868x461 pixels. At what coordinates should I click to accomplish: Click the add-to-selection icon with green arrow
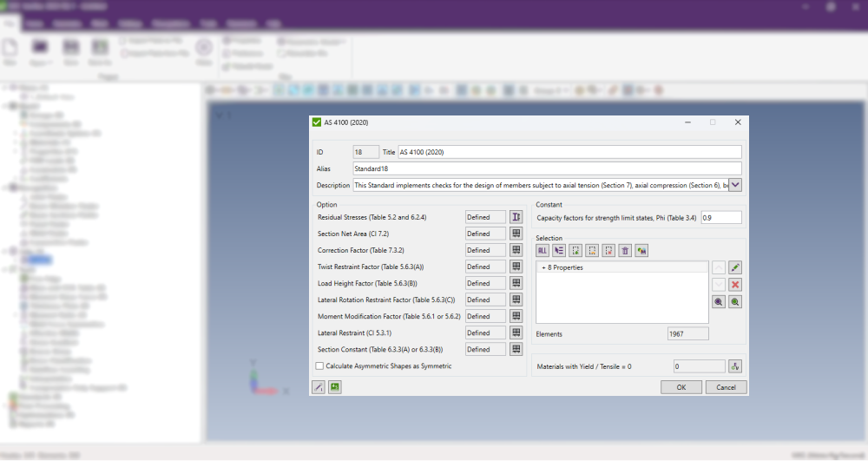(x=575, y=251)
